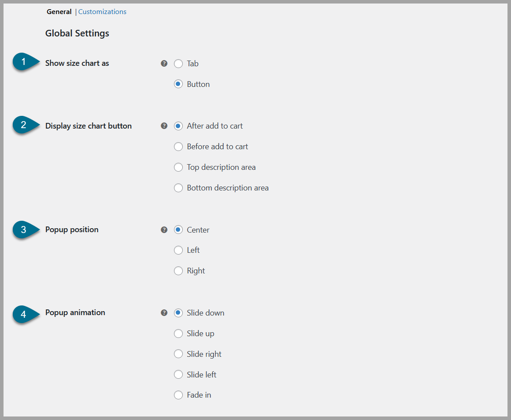
Task: Click the help icon beside Popup animation
Action: 164,312
